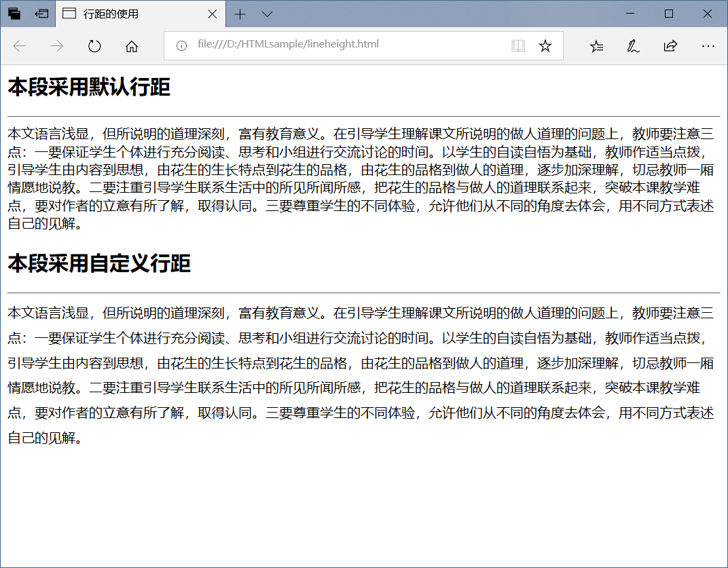Open Settings and more menu

click(708, 46)
